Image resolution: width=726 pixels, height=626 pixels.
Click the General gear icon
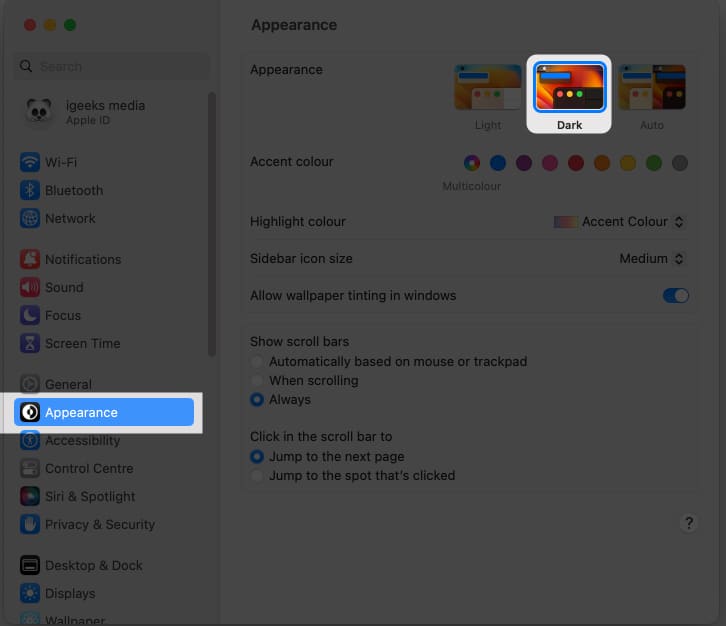click(30, 384)
